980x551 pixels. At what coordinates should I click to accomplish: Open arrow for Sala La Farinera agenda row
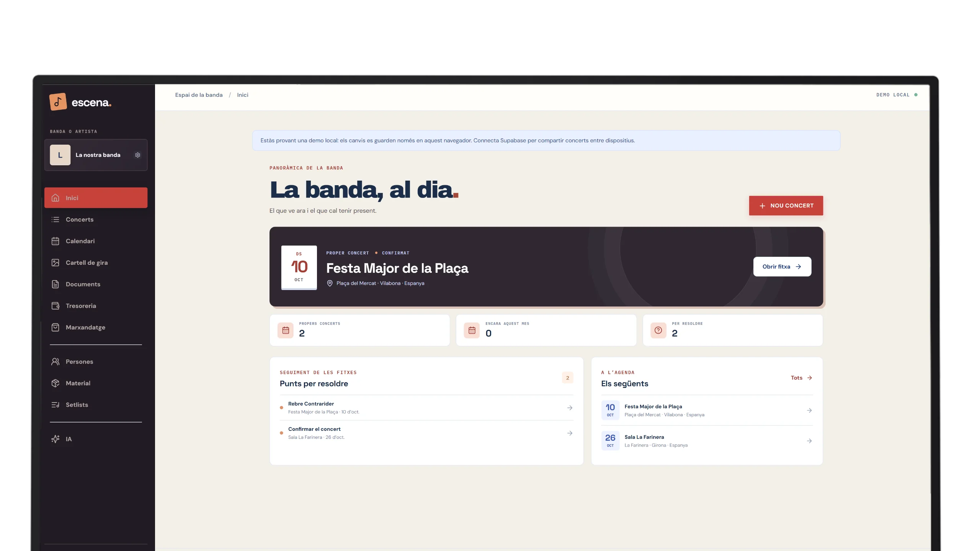point(809,441)
